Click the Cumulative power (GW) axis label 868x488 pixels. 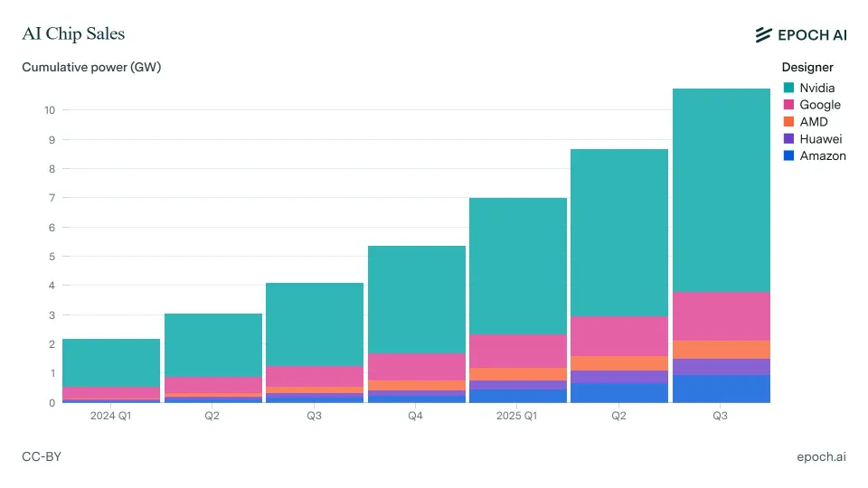pos(91,67)
